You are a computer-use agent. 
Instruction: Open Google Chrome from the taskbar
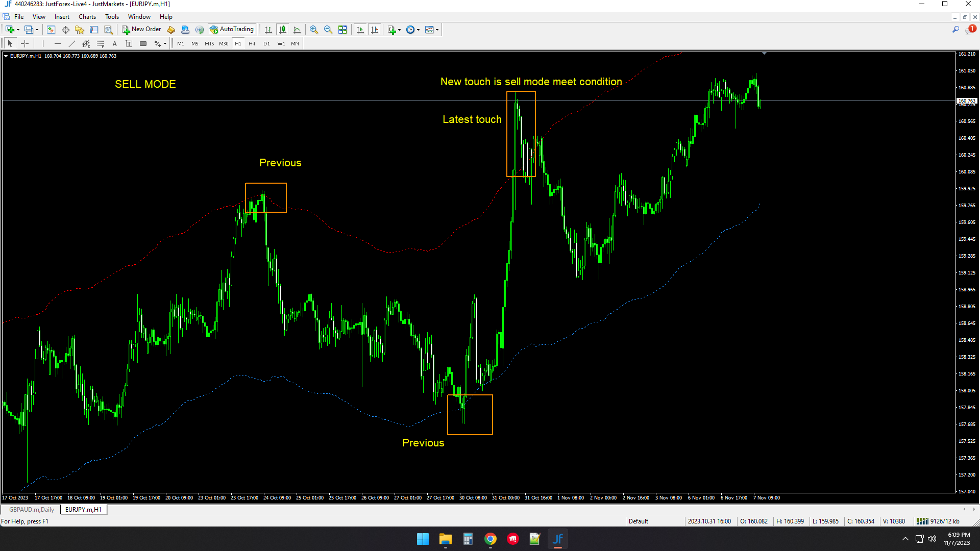pos(491,539)
